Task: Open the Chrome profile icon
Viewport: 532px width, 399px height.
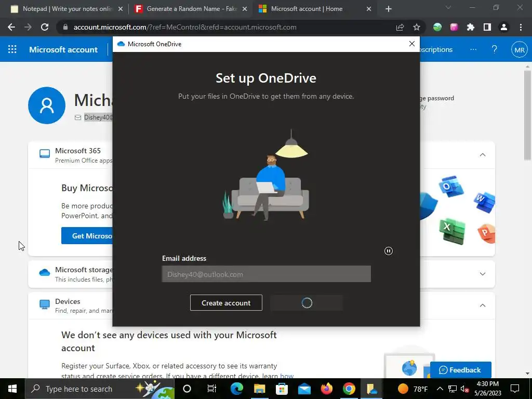Action: tap(504, 27)
